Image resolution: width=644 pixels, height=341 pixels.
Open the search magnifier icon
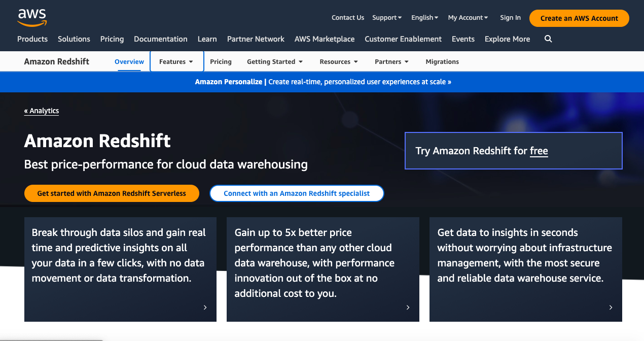(548, 39)
